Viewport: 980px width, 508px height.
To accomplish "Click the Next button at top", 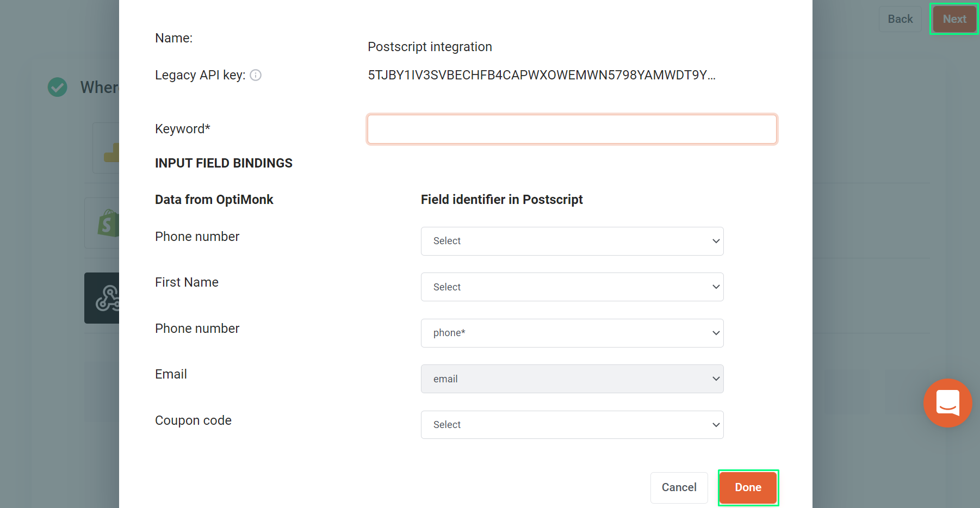I will (954, 19).
